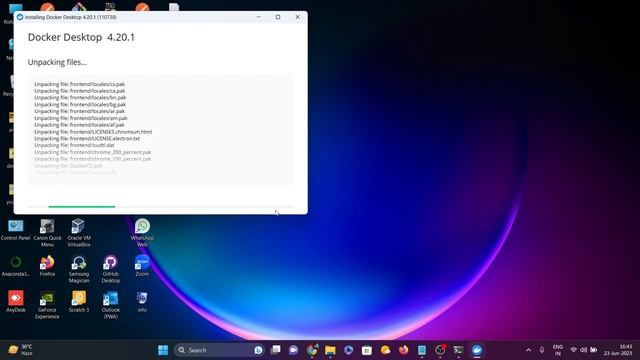Open the GitHub Desktop shortcut
The width and height of the screenshot is (640, 360).
pos(111,269)
